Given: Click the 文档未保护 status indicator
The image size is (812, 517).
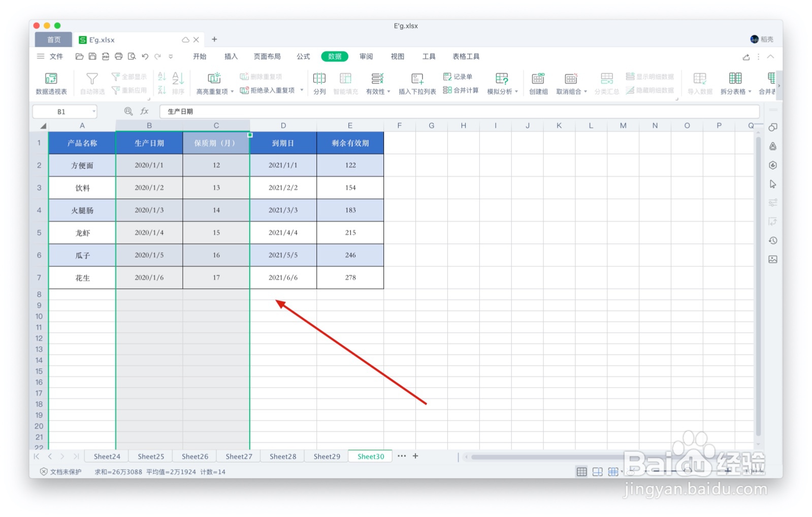Looking at the screenshot, I should pos(60,472).
